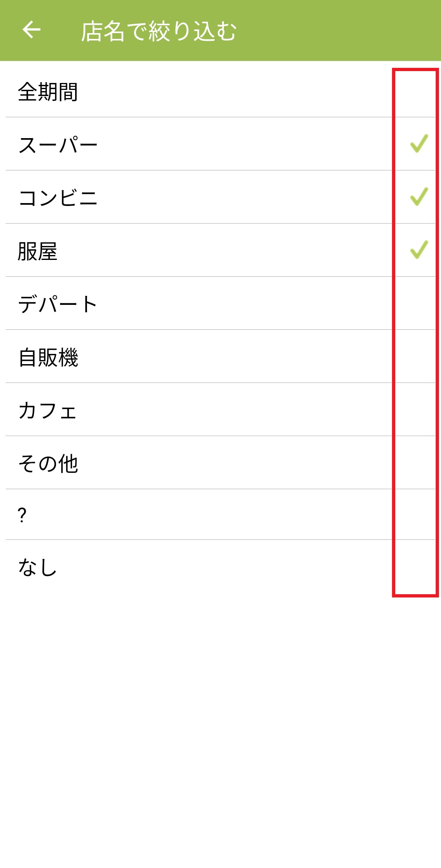Tap the back arrow icon
Viewport: 441px width, 868px height.
[x=31, y=30]
